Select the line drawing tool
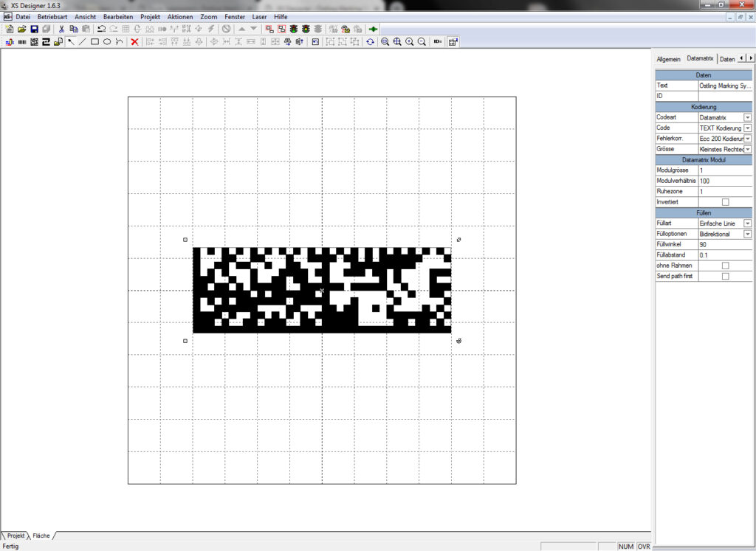The width and height of the screenshot is (756, 551). (82, 42)
